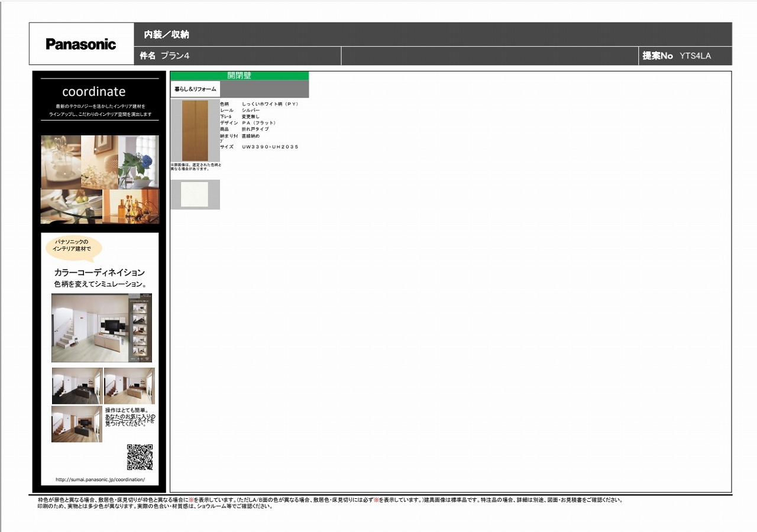This screenshot has height=532, width=757.
Task: Click the glass table with fruit photo
Action: [71, 206]
